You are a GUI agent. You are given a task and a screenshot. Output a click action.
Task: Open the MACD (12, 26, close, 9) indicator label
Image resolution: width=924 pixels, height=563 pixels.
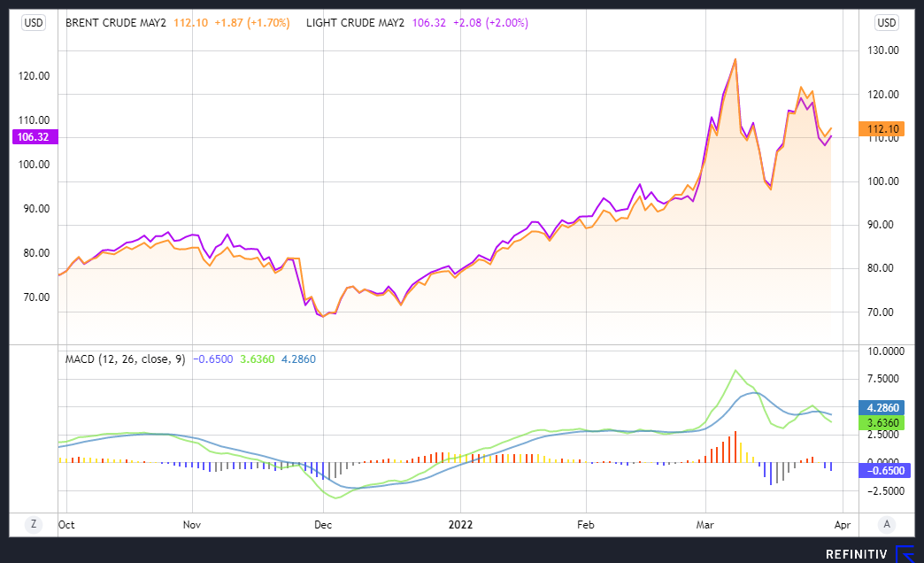(x=125, y=359)
